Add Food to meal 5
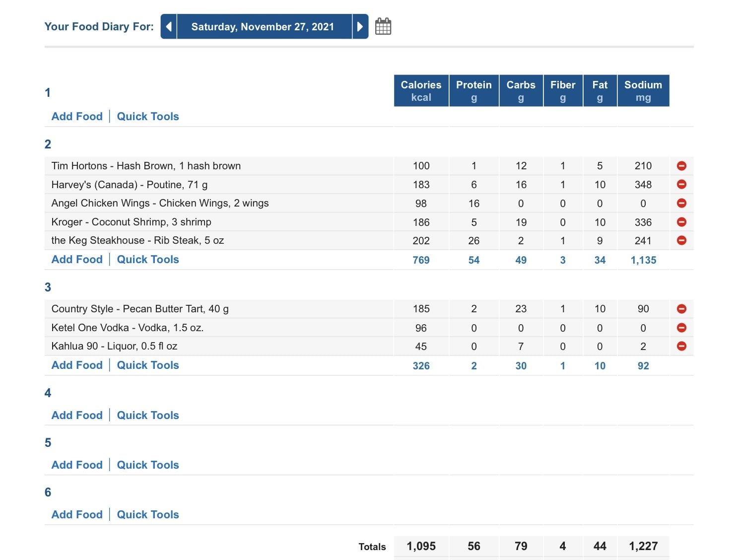Image resolution: width=738 pixels, height=560 pixels. (77, 465)
